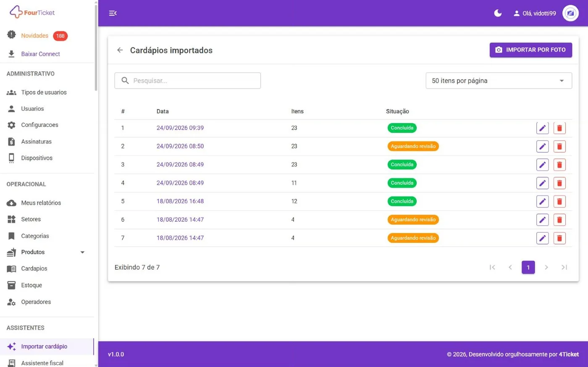
Task: Select page 1 in the pagination
Action: tap(528, 267)
